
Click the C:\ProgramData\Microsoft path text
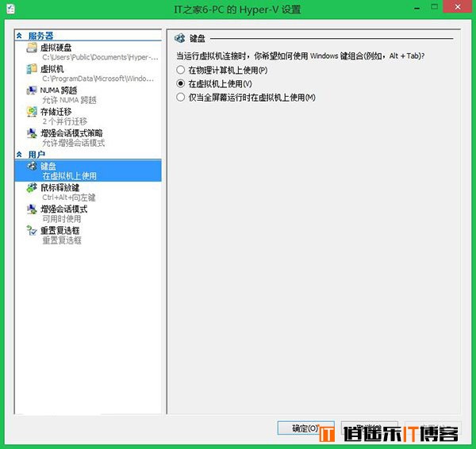[x=98, y=79]
